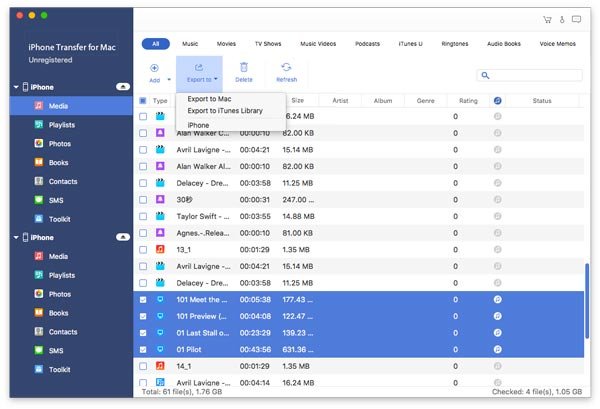Image resolution: width=600 pixels, height=409 pixels.
Task: Uncheck the 101 Meet the row
Action: point(143,300)
